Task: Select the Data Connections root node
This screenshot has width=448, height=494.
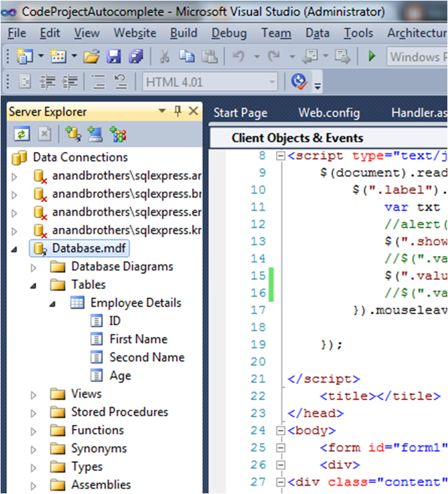Action: point(80,157)
